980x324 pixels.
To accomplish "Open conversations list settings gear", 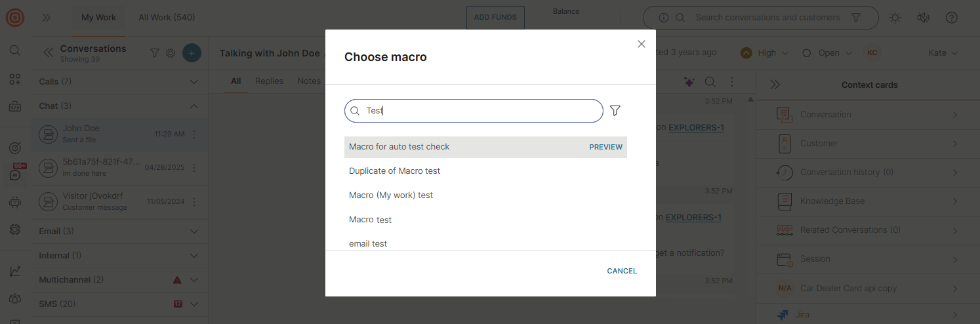I will [x=171, y=53].
